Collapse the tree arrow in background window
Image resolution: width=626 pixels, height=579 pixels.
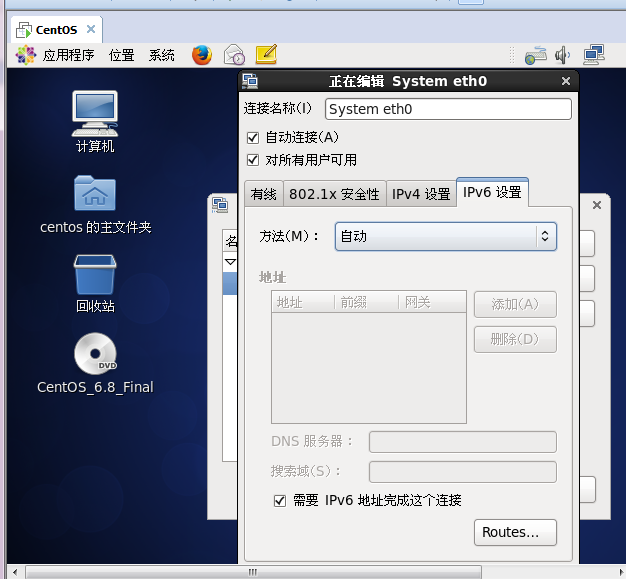[x=230, y=262]
